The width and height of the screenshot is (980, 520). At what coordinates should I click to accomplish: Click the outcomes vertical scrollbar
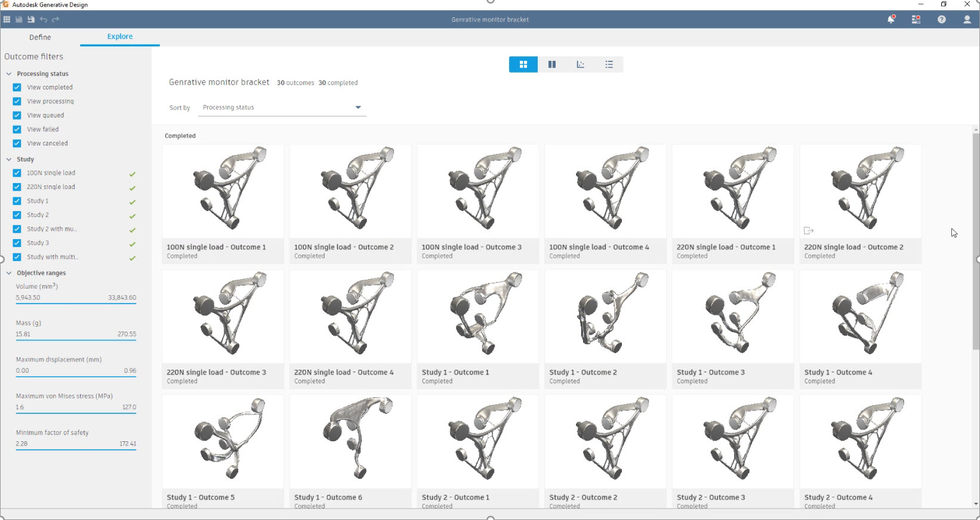pyautogui.click(x=976, y=241)
